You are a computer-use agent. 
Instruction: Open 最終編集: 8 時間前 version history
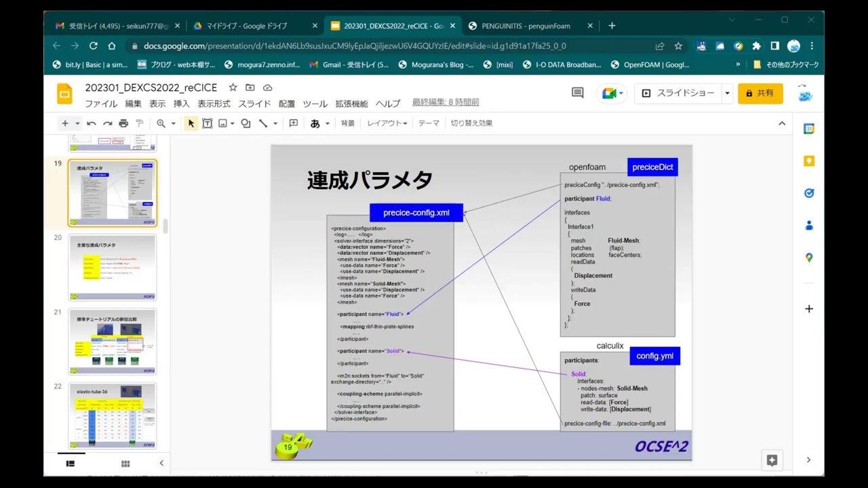pos(446,102)
